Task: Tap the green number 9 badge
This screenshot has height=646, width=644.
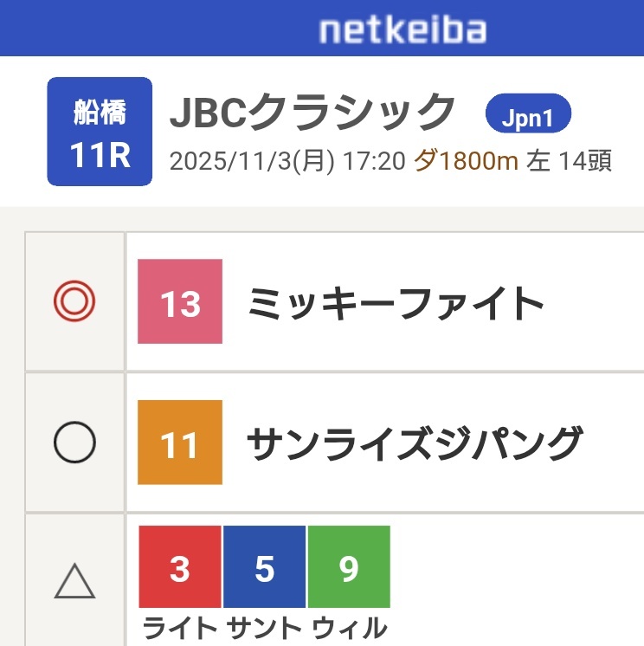Action: (349, 567)
